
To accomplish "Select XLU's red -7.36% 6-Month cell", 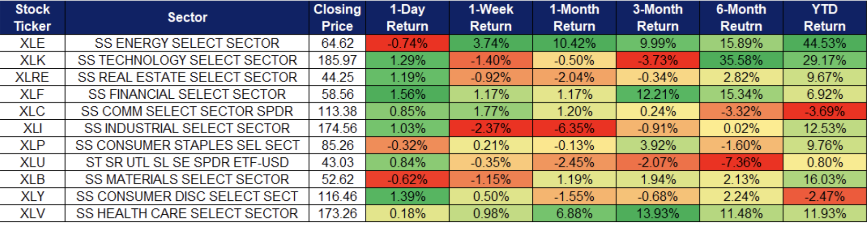I will tap(741, 163).
